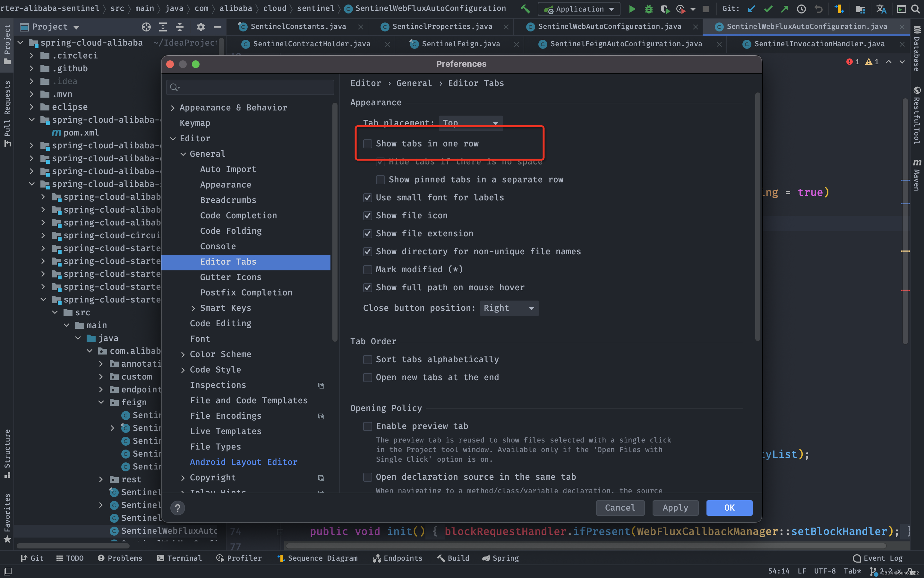Open Maven tool window on right sidebar
The width and height of the screenshot is (924, 578).
917,175
